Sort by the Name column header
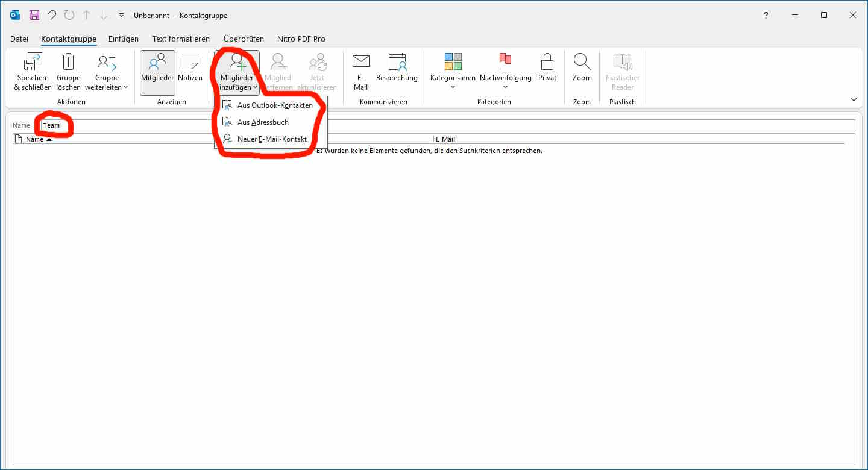 (35, 139)
